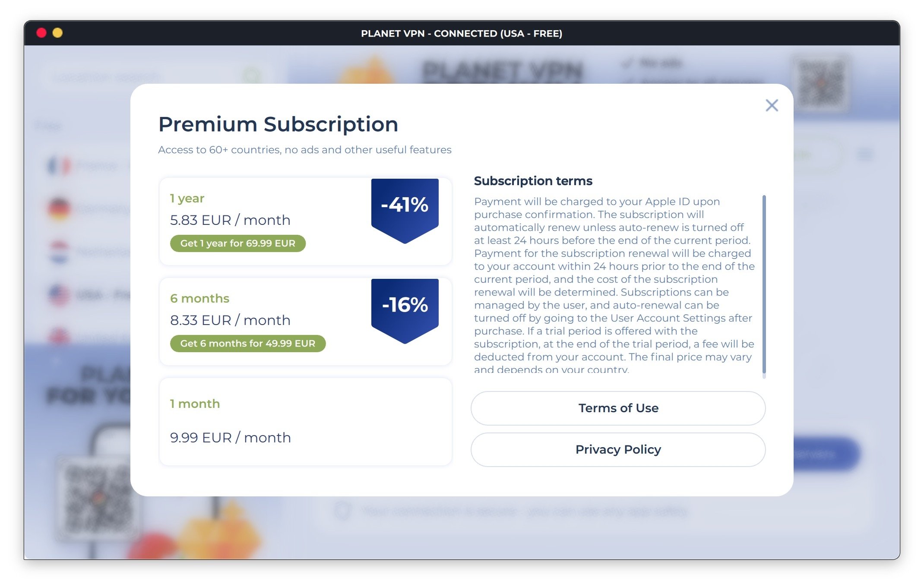Click the blurred QR code at bottom left
This screenshot has width=924, height=587.
[x=97, y=496]
